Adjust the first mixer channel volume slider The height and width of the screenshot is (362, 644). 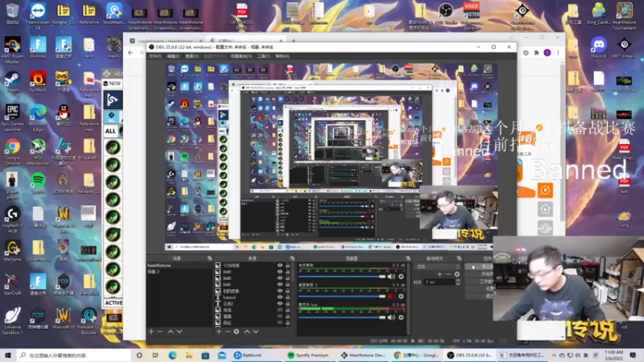(x=342, y=277)
